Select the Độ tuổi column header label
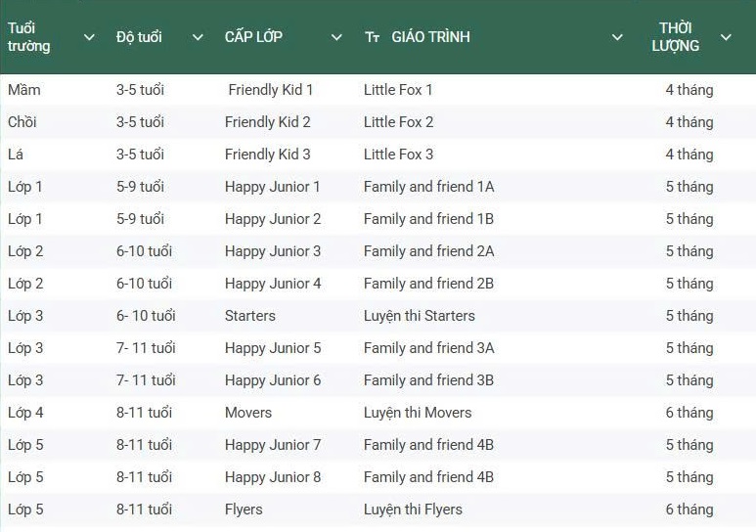Image resolution: width=756 pixels, height=532 pixels. 139,37
